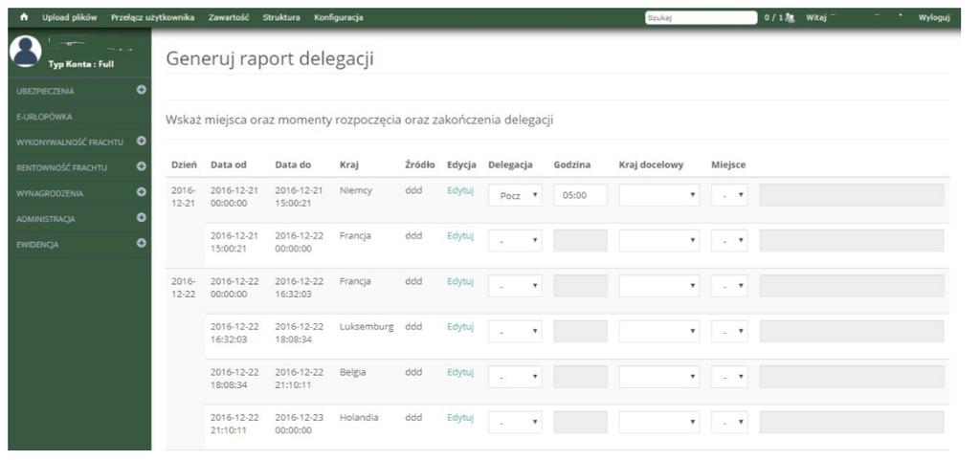The height and width of the screenshot is (460, 980).
Task: Click Data do value 2016-12-23 00:00:00
Action: coord(300,423)
